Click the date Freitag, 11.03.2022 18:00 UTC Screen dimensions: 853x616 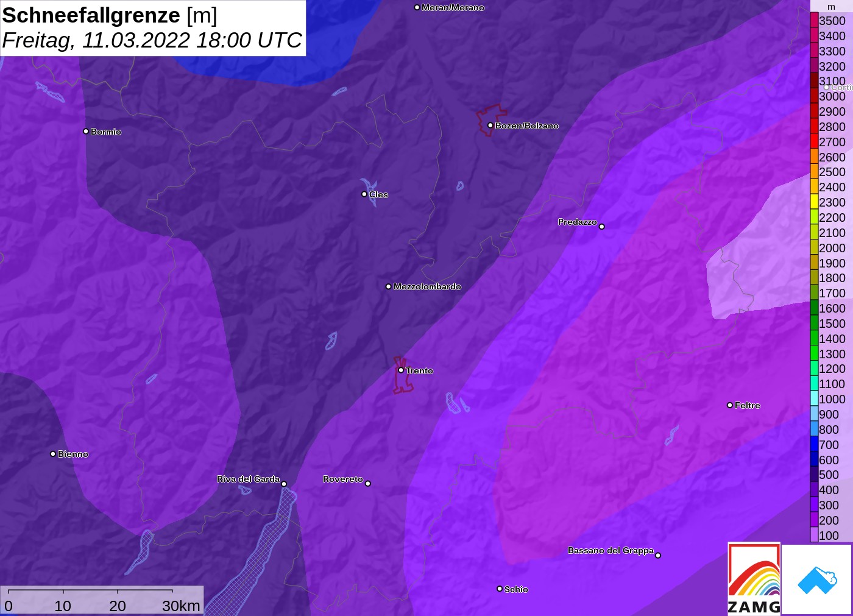[x=152, y=40]
